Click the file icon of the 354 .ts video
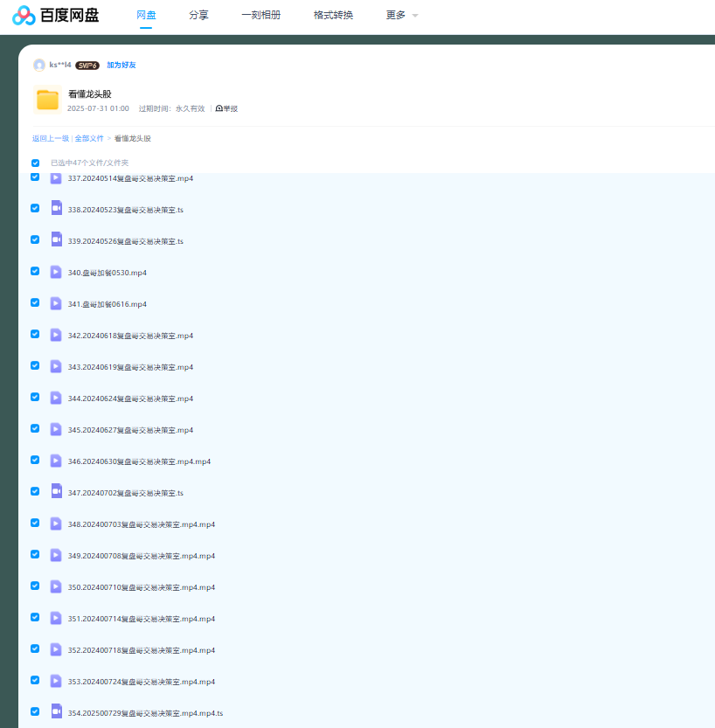 click(x=56, y=712)
